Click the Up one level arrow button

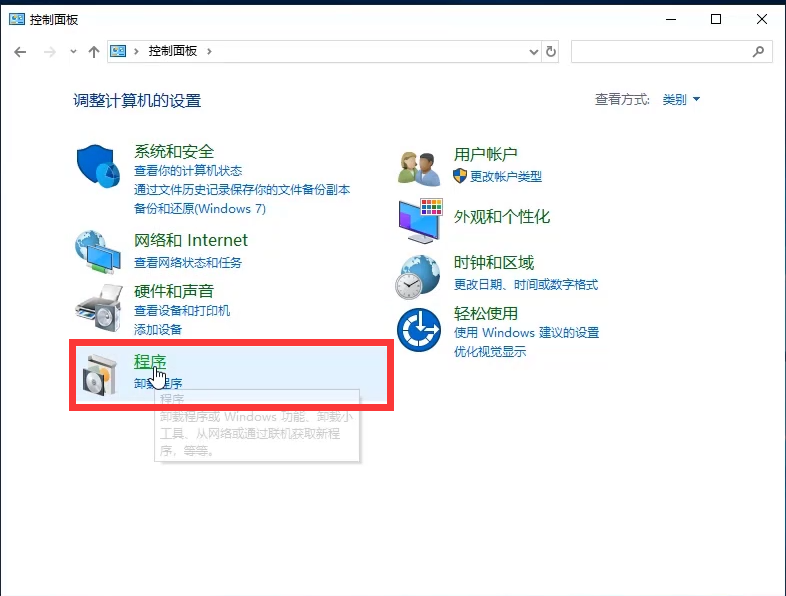[x=94, y=51]
